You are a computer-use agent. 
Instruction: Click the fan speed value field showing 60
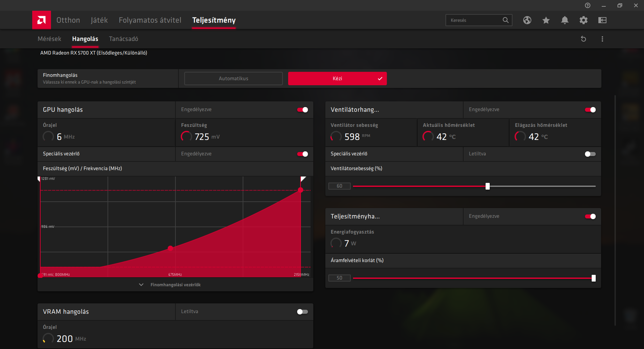pos(339,186)
